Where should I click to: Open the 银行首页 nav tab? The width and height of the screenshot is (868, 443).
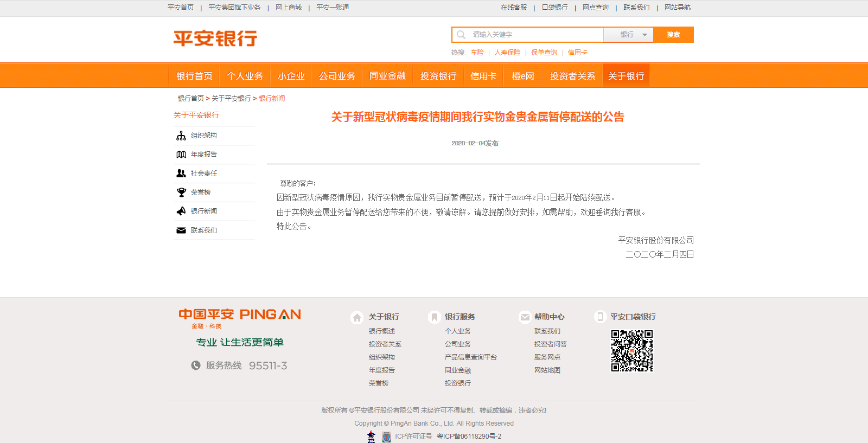[x=194, y=76]
